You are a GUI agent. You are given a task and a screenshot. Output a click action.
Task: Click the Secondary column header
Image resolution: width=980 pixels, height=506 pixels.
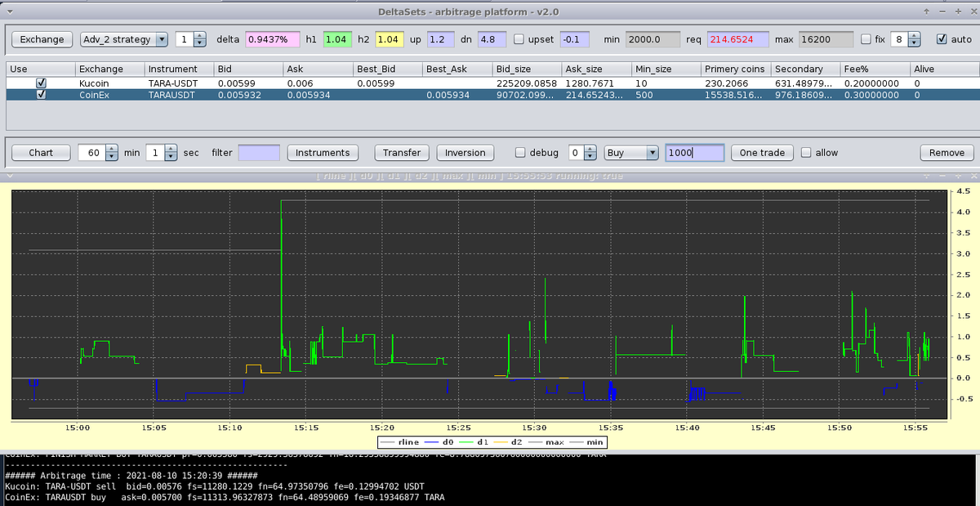[806, 69]
